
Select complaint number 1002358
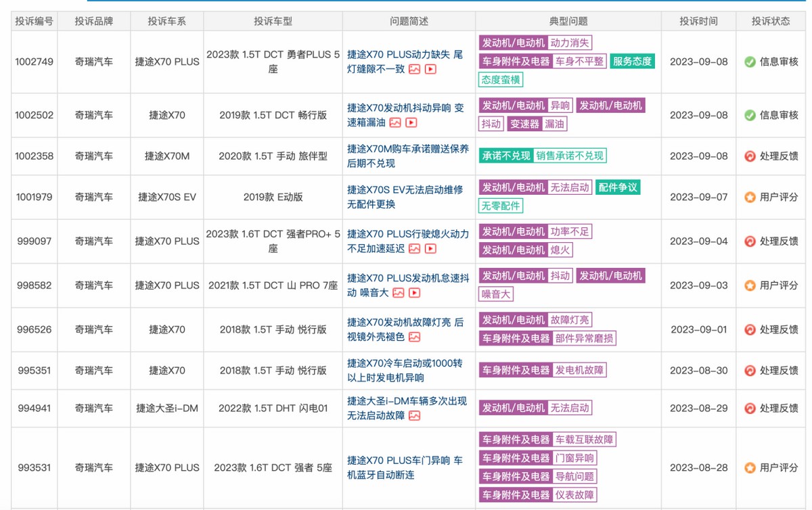[34, 156]
